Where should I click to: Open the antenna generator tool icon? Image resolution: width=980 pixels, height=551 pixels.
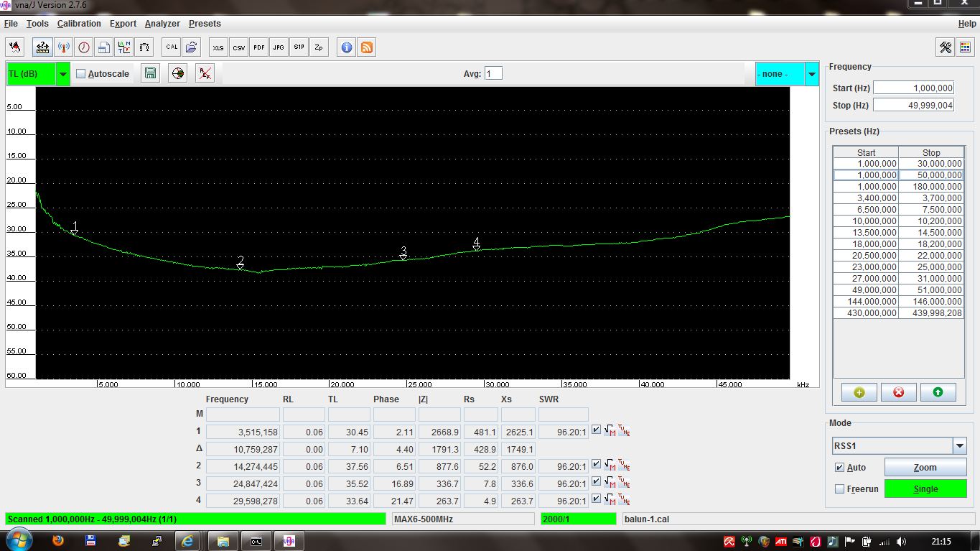63,47
